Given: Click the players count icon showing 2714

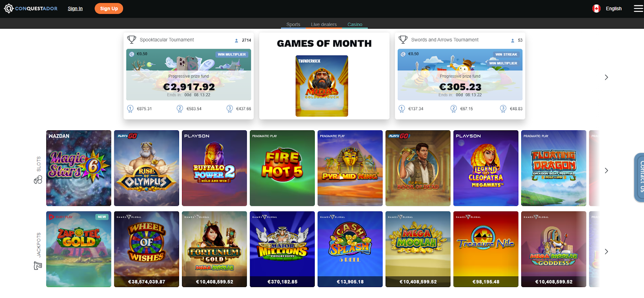Looking at the screenshot, I should [x=236, y=41].
